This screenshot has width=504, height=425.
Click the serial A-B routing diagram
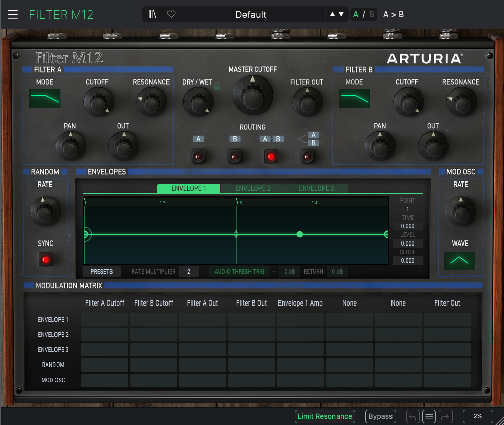coord(271,139)
